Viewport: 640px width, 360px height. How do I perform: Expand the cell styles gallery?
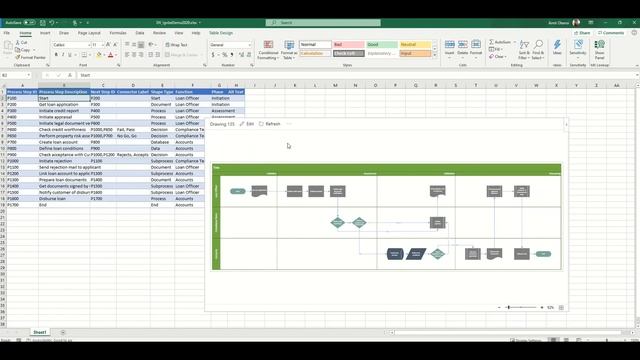point(434,55)
